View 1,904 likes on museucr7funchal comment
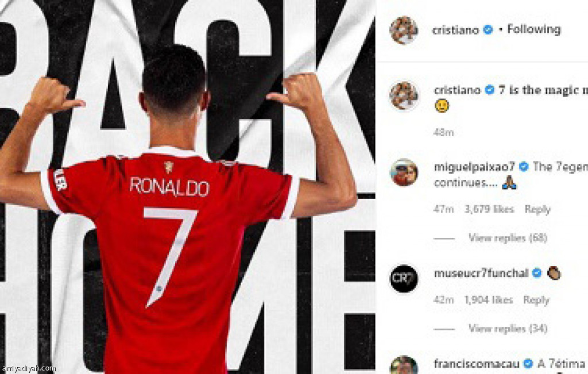Viewport: 588px width, 374px height. click(488, 300)
